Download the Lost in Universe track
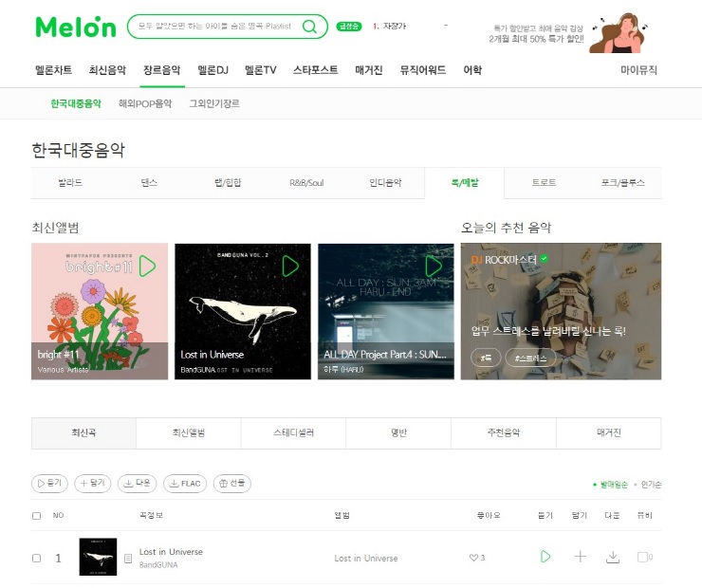The image size is (702, 588). 613,557
